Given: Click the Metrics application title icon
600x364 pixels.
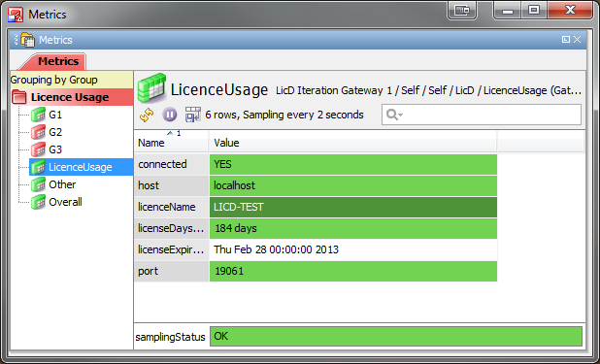Looking at the screenshot, I should [16, 15].
